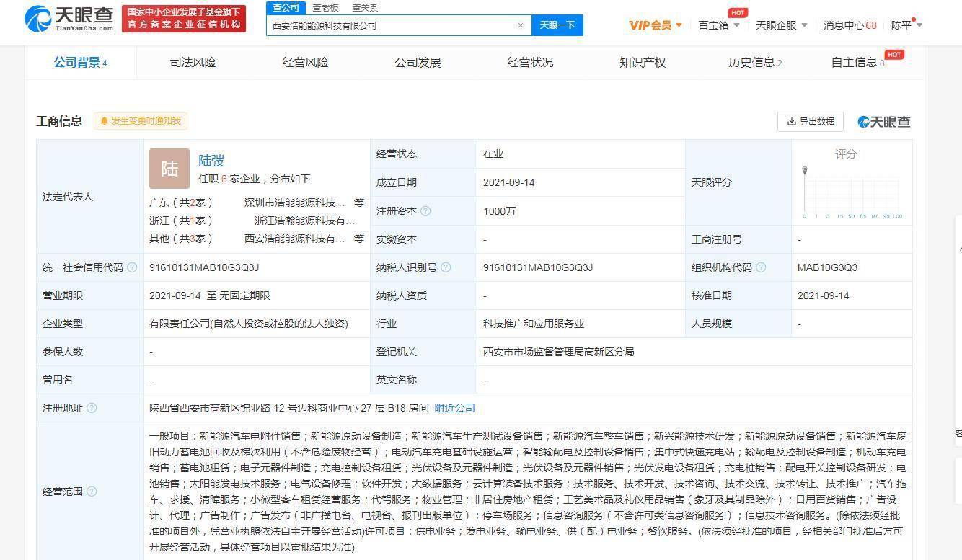Click help icon next to 注册资本
This screenshot has width=962, height=560.
point(425,211)
